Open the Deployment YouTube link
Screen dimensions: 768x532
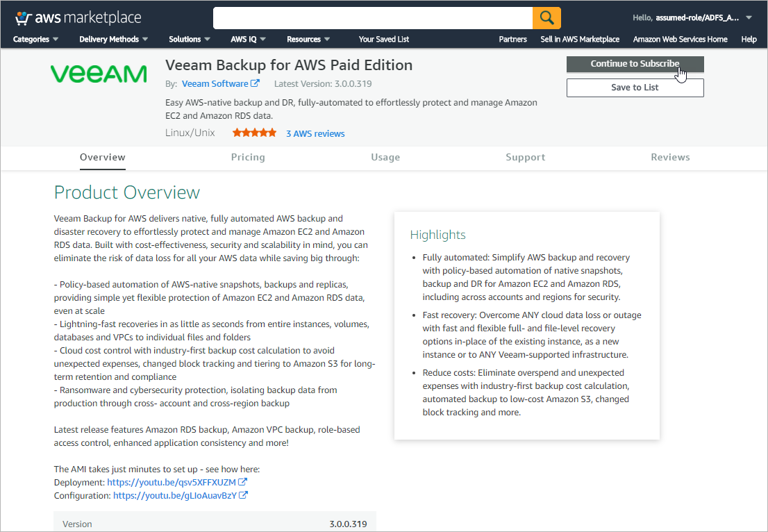[x=172, y=483]
